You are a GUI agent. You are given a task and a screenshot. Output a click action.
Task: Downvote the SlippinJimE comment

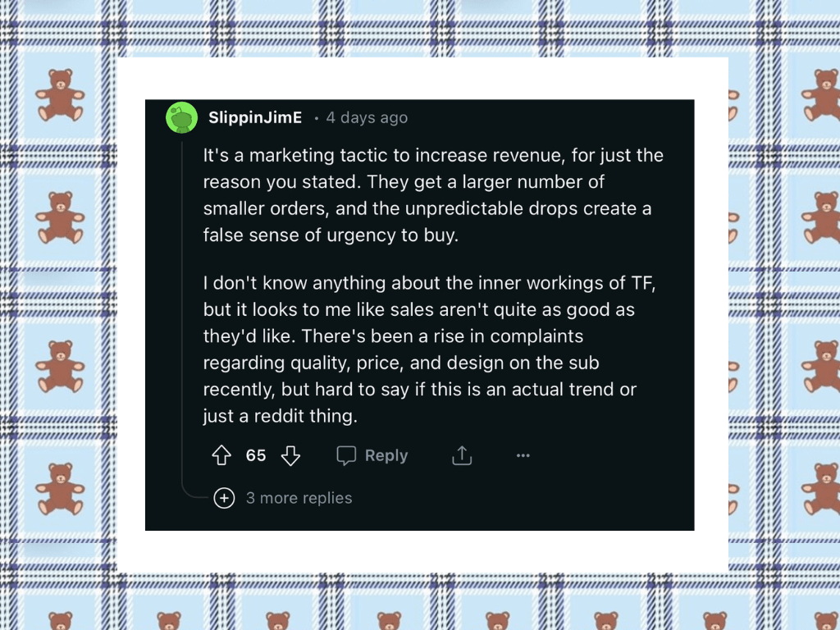pyautogui.click(x=290, y=456)
